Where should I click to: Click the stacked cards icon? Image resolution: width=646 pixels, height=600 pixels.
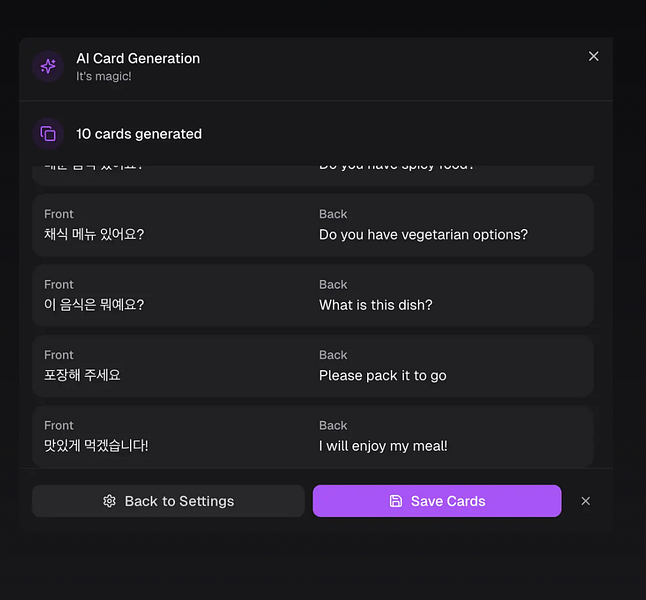[48, 134]
